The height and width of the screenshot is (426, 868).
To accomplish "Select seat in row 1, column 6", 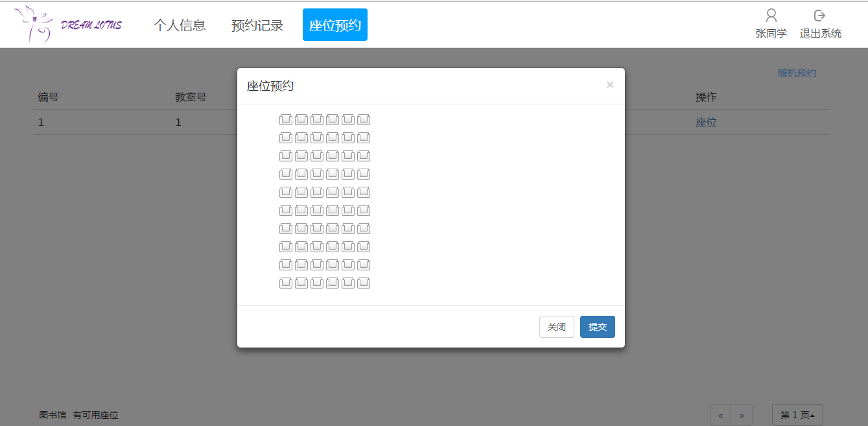I will pyautogui.click(x=364, y=120).
